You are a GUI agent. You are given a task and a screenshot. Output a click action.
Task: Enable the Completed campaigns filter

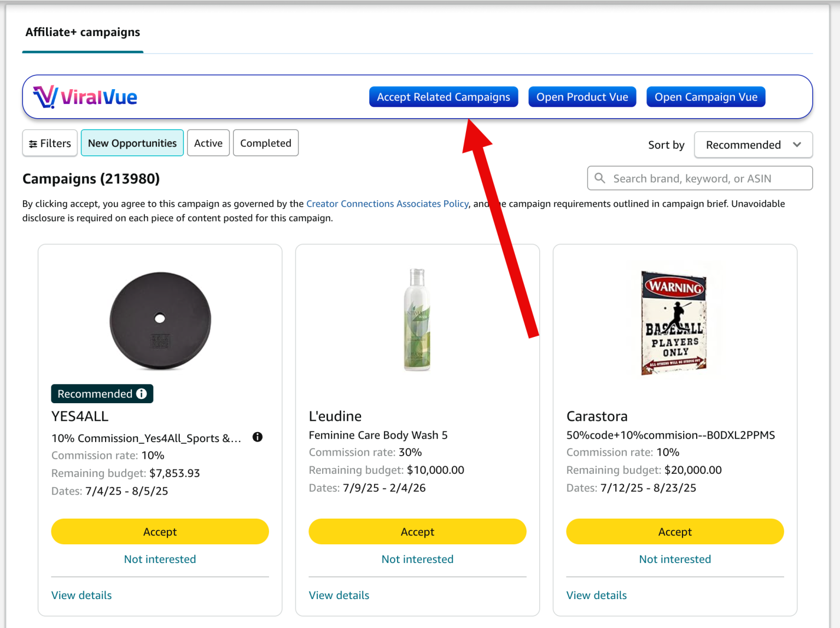(265, 143)
